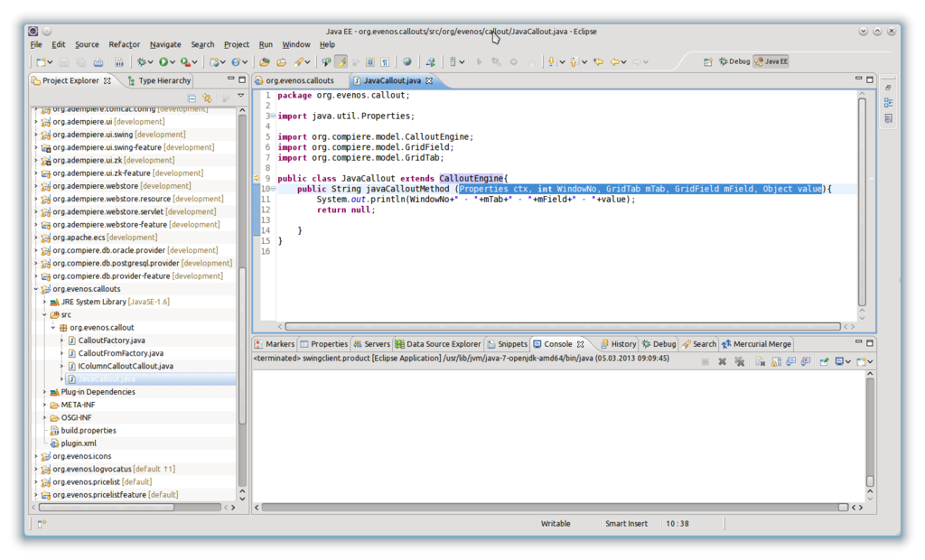The width and height of the screenshot is (925, 560).
Task: Toggle Show Whitespace Characters pilcrow button
Action: (385, 62)
